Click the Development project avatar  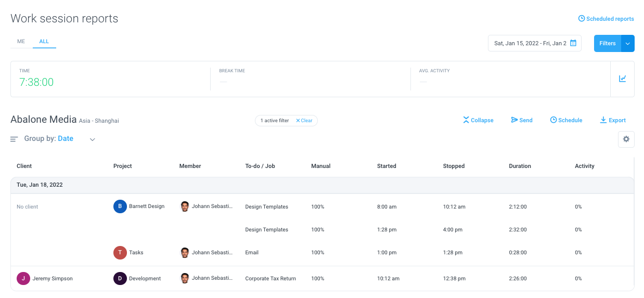120,278
